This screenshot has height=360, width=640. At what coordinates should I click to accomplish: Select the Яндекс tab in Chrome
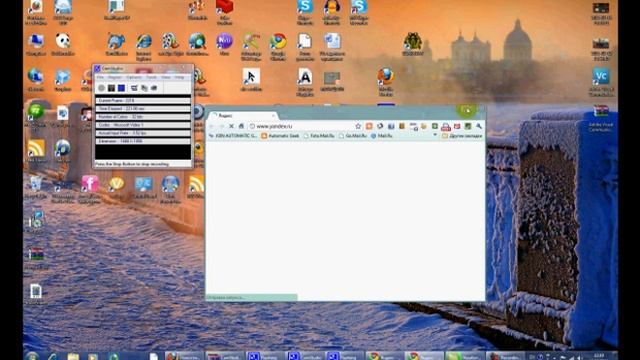(x=242, y=116)
